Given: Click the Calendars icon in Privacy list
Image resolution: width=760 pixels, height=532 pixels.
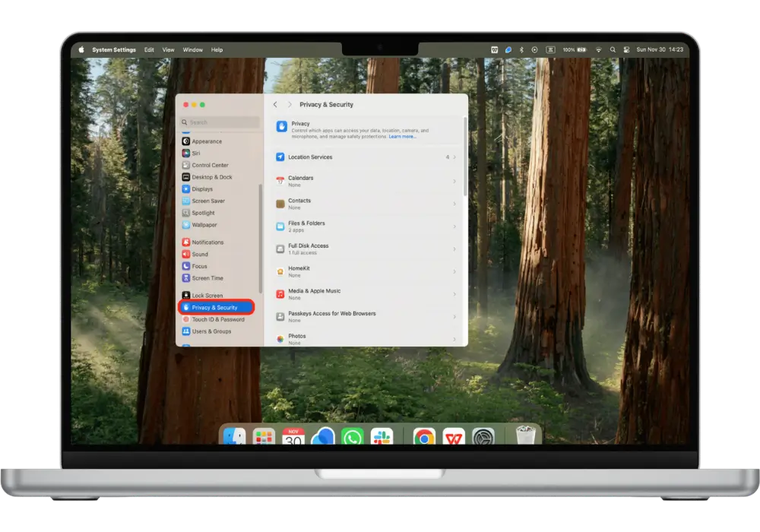Looking at the screenshot, I should pyautogui.click(x=280, y=181).
